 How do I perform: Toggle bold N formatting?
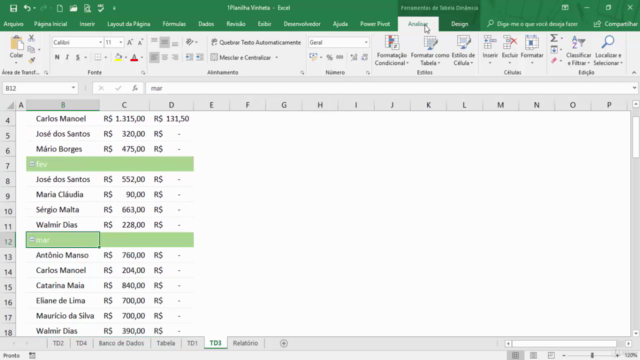tap(57, 58)
